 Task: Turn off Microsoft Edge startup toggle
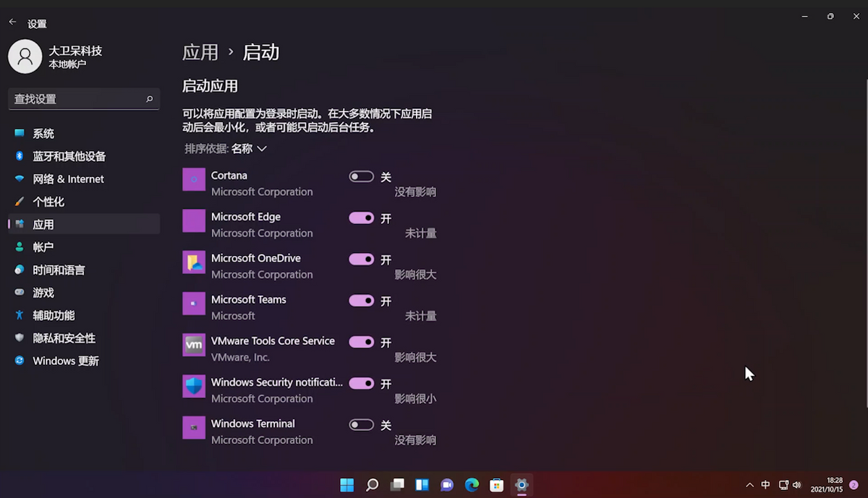pyautogui.click(x=362, y=218)
